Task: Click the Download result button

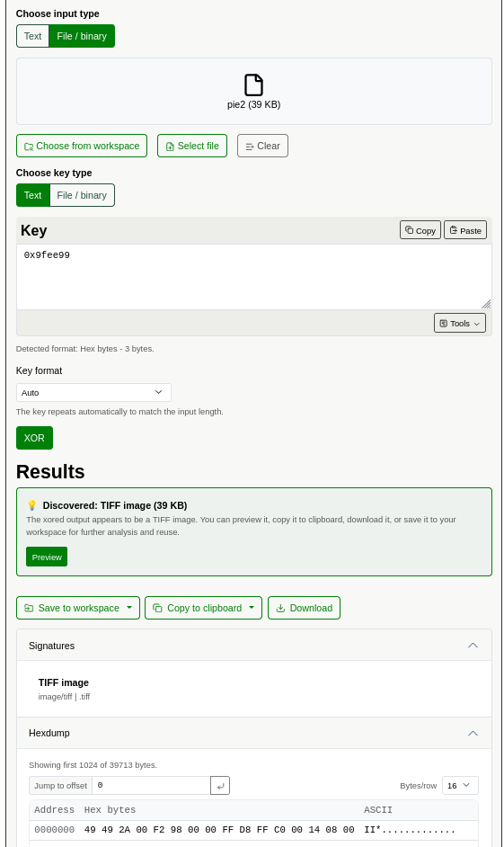Action: tap(304, 608)
